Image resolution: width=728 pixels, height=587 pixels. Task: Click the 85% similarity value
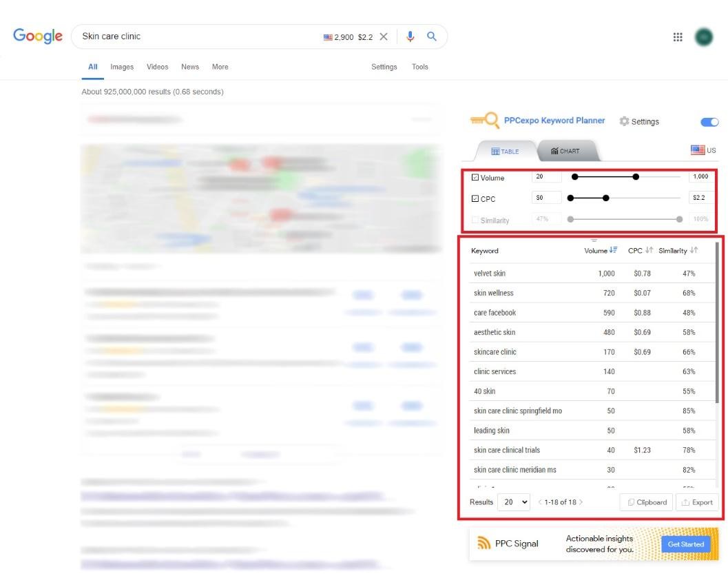689,411
